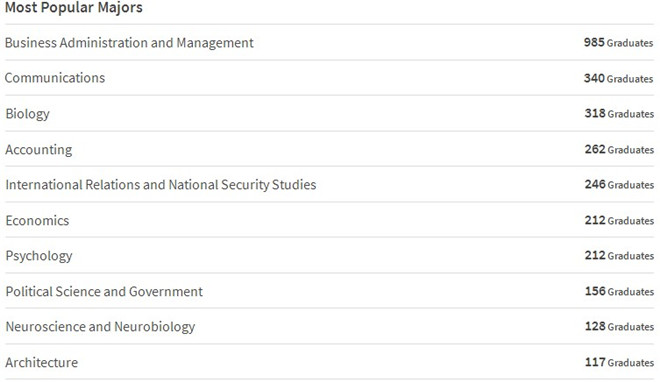
Task: Open International Relations and National Security Studies
Action: pyautogui.click(x=161, y=185)
